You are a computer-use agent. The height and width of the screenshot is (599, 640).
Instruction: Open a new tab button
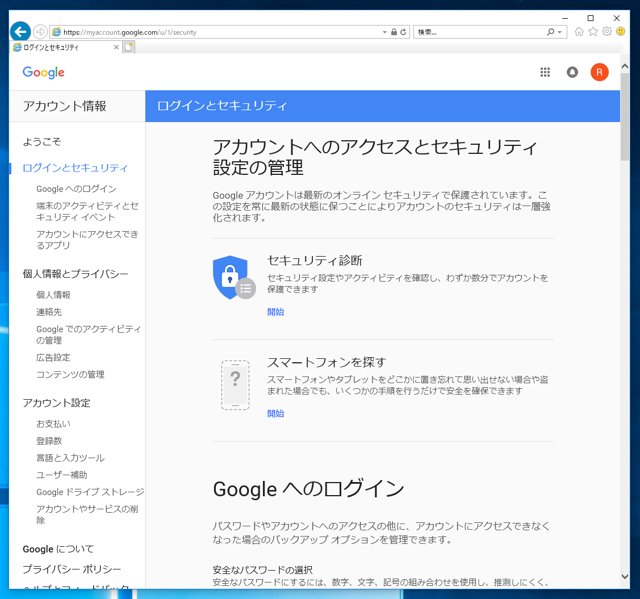pos(129,47)
